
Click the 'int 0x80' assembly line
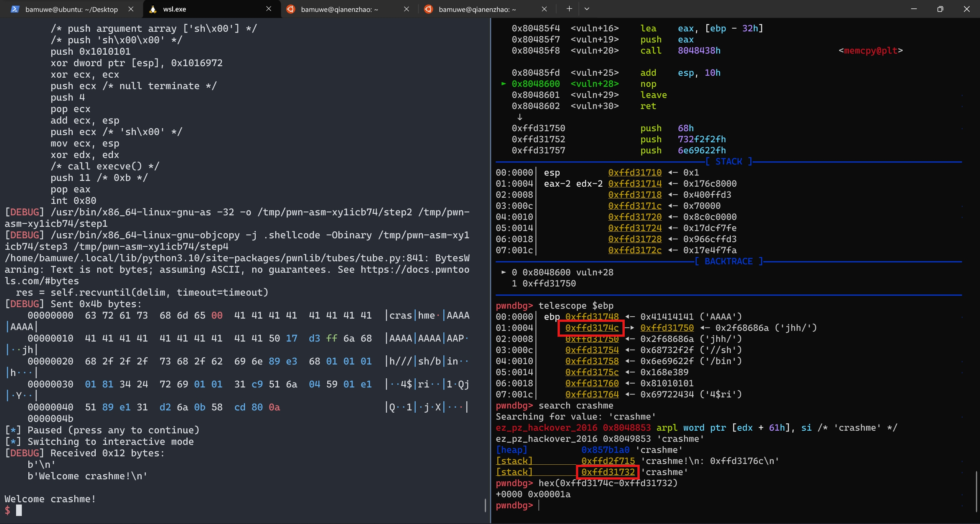click(73, 201)
